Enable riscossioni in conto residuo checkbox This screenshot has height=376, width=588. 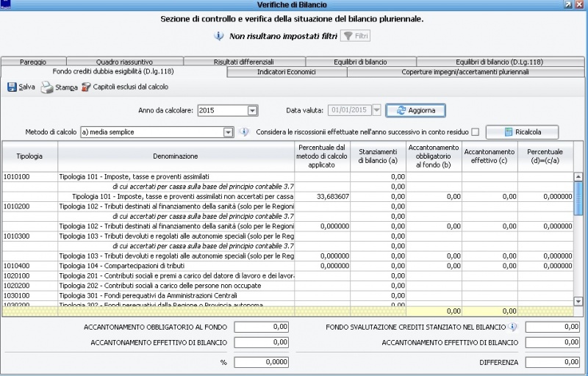tap(475, 132)
